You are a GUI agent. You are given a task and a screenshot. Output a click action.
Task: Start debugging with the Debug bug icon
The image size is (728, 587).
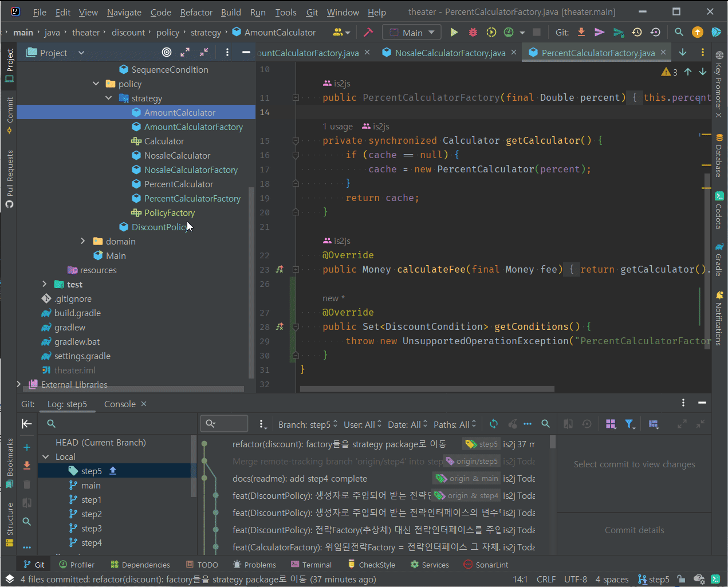tap(473, 33)
